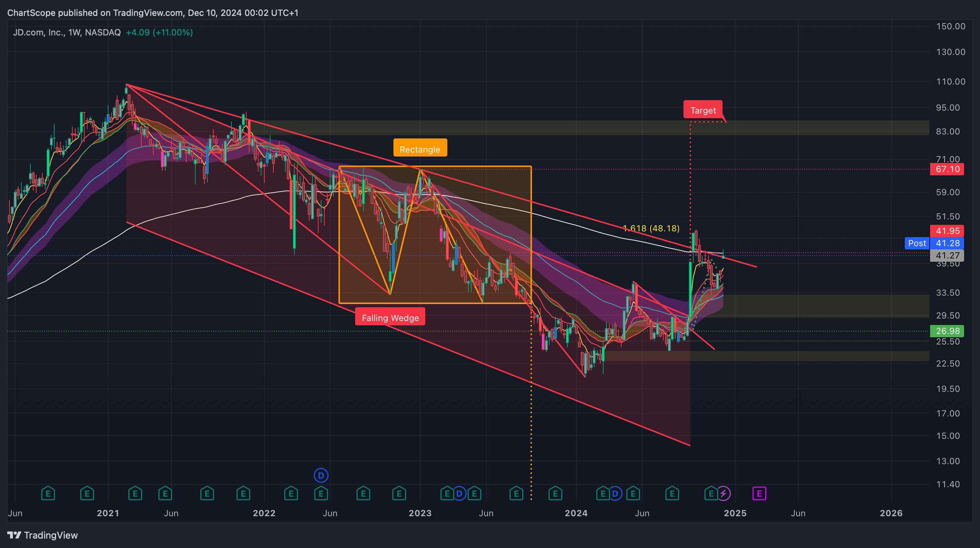Click the blue D dividend marker after 2024
980x548 pixels.
tap(615, 494)
